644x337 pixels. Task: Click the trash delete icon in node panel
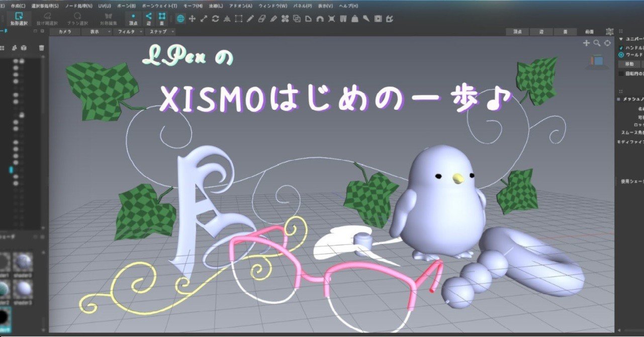[42, 48]
